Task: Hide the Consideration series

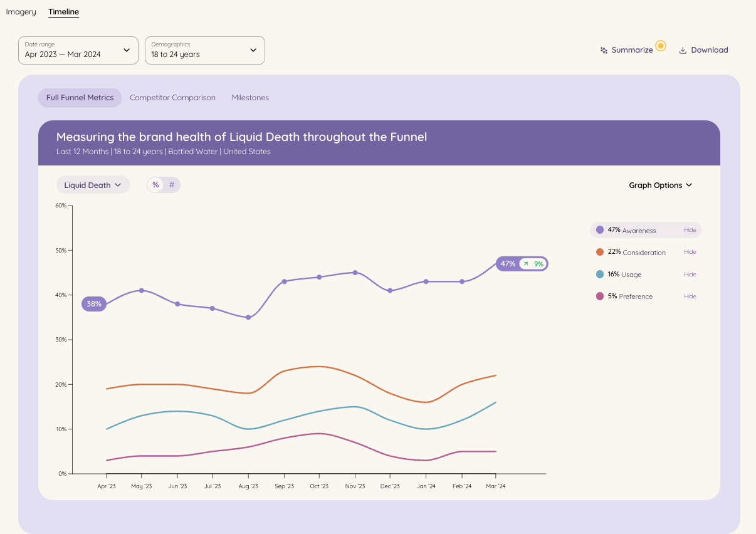Action: coord(690,252)
